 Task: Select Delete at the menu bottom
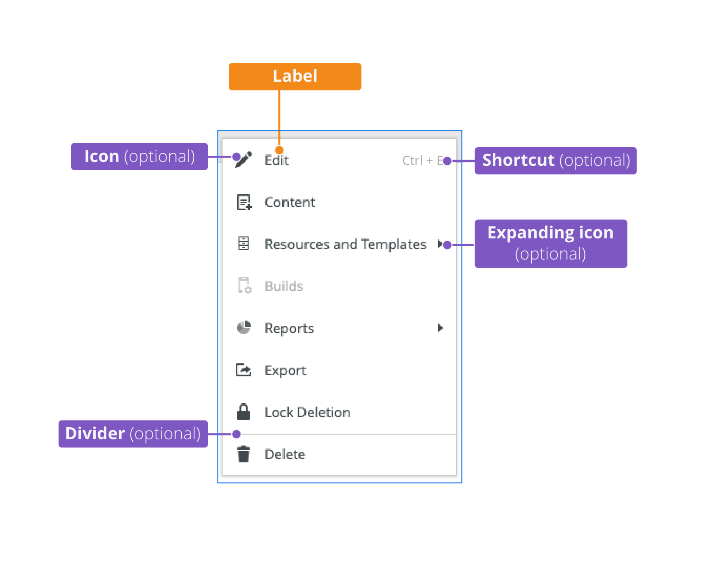(x=339, y=455)
